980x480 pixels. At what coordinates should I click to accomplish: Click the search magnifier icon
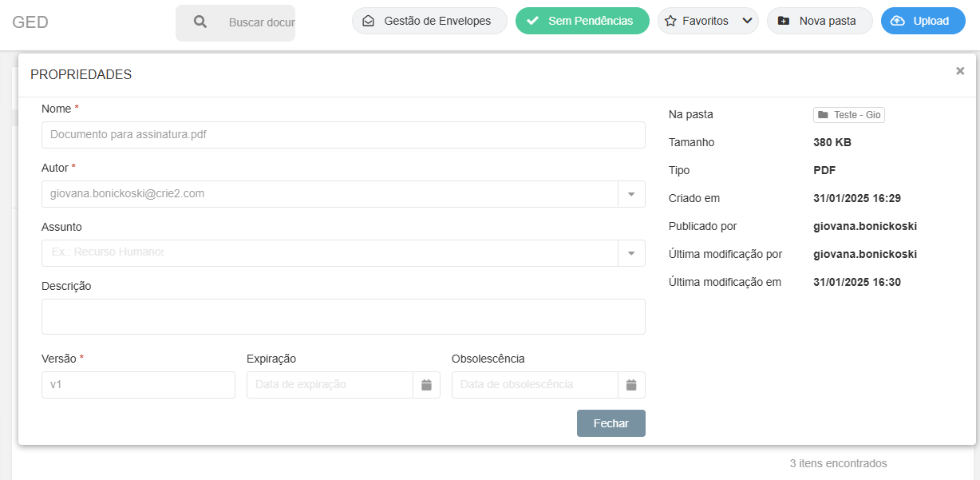pyautogui.click(x=200, y=22)
